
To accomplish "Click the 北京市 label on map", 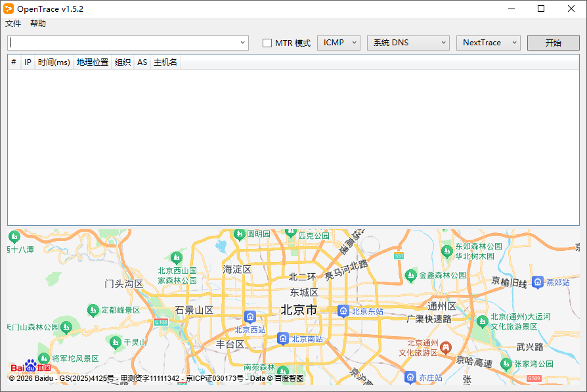I will pyautogui.click(x=299, y=310).
